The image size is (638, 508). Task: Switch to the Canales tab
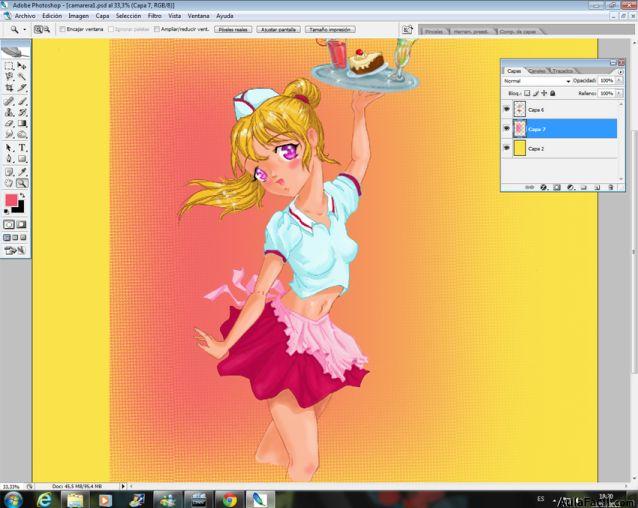pyautogui.click(x=537, y=71)
